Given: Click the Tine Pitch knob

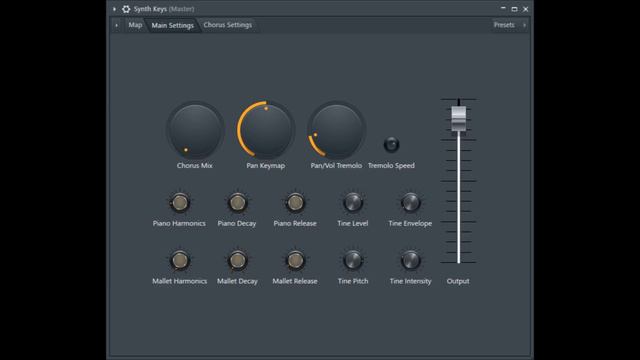Looking at the screenshot, I should click(353, 260).
